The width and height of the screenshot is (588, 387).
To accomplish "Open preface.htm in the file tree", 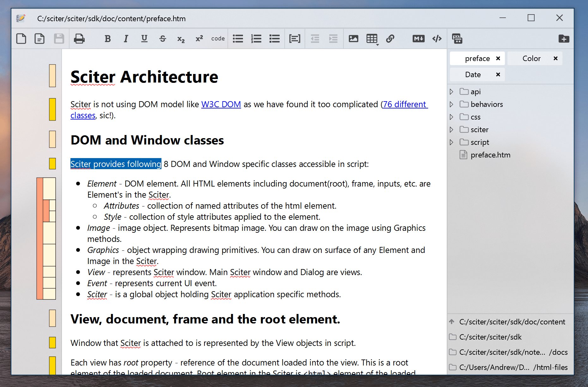I will 511,155.
